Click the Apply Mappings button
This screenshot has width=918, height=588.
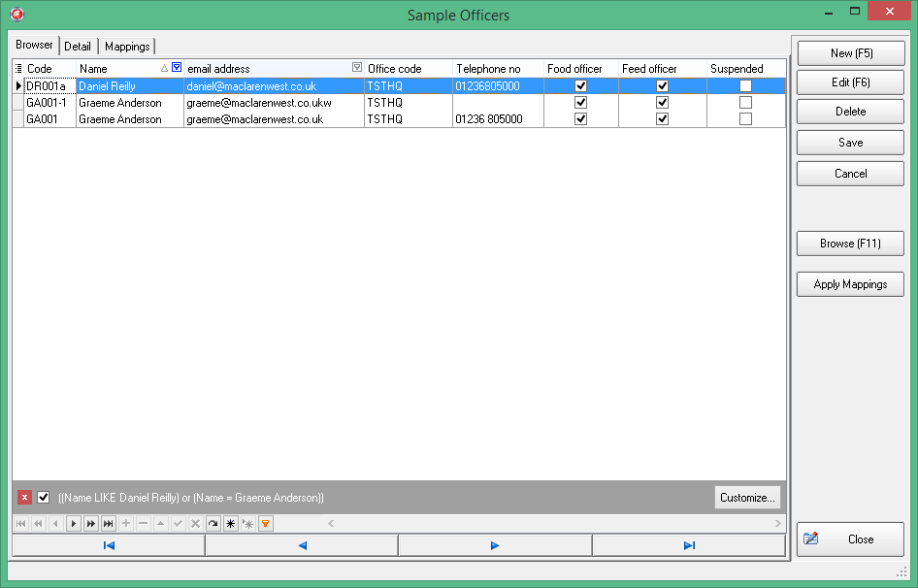[851, 284]
